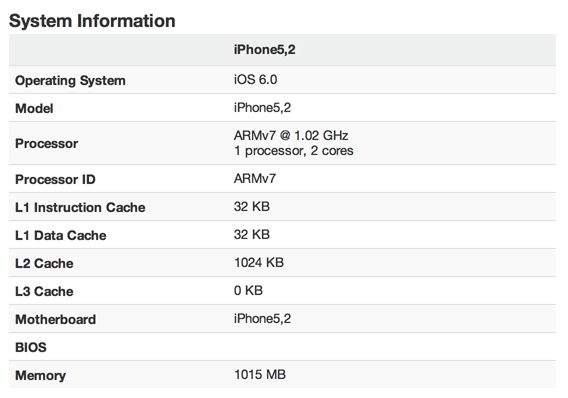Click the Processor row label

[46, 144]
